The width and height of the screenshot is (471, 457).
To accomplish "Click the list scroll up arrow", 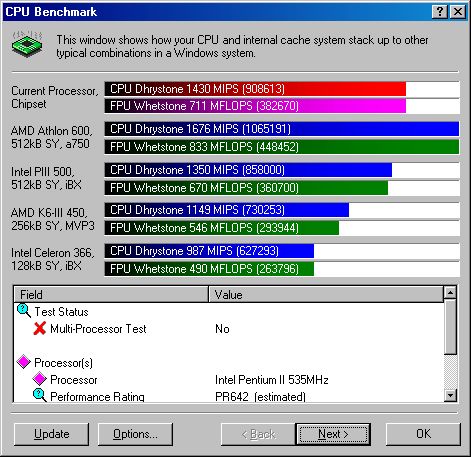I will [x=450, y=293].
